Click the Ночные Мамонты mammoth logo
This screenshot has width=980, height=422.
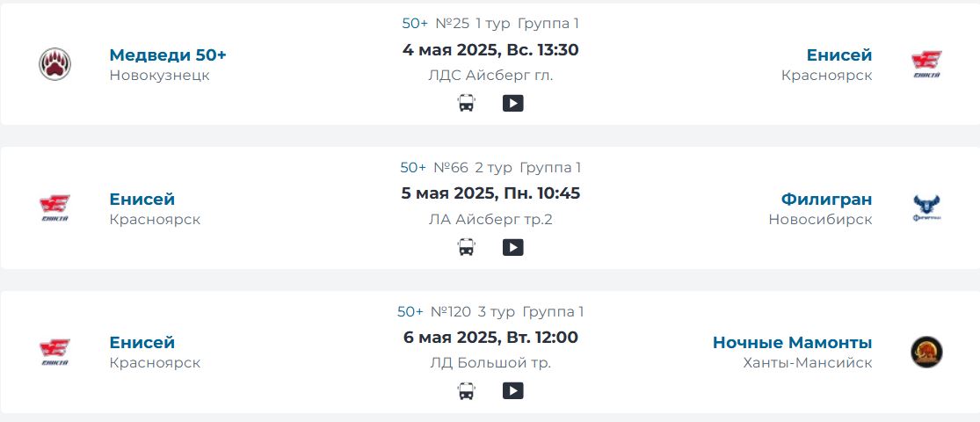coord(926,352)
